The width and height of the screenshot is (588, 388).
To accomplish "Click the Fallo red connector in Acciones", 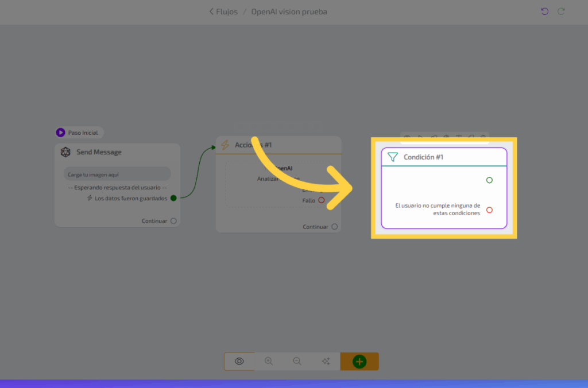I will 322,200.
